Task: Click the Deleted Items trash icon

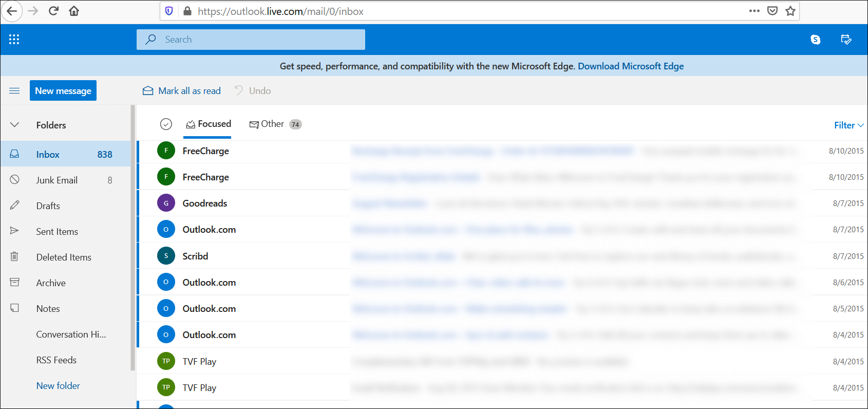Action: (x=14, y=256)
